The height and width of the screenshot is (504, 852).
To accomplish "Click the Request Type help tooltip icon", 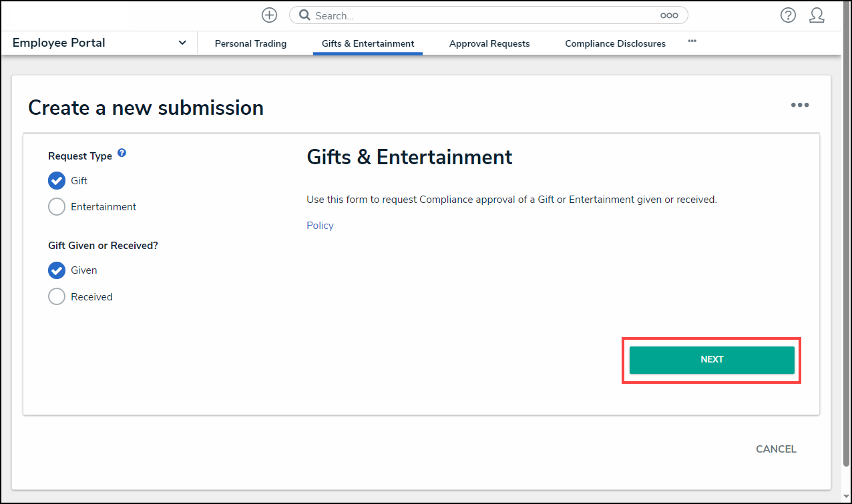I will pyautogui.click(x=122, y=153).
